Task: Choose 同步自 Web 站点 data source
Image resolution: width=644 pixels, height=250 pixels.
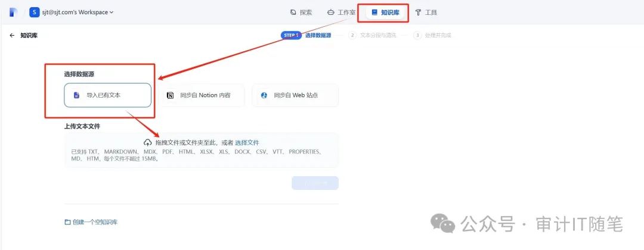Action: [x=295, y=95]
